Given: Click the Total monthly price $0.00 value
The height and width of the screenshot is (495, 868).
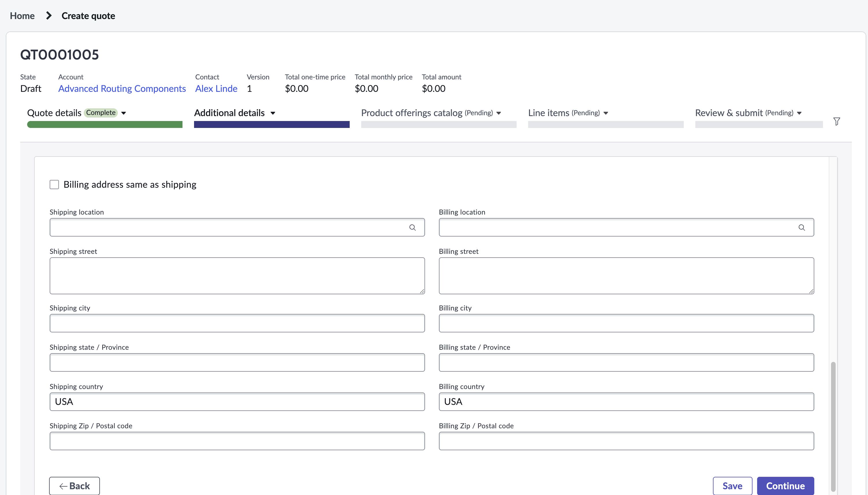Looking at the screenshot, I should [366, 89].
